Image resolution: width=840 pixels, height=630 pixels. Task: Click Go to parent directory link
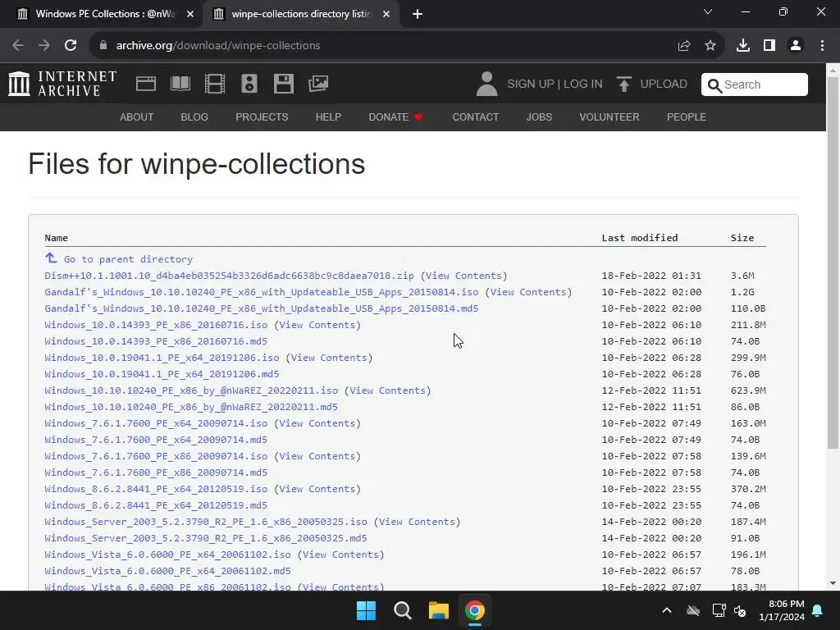[128, 259]
